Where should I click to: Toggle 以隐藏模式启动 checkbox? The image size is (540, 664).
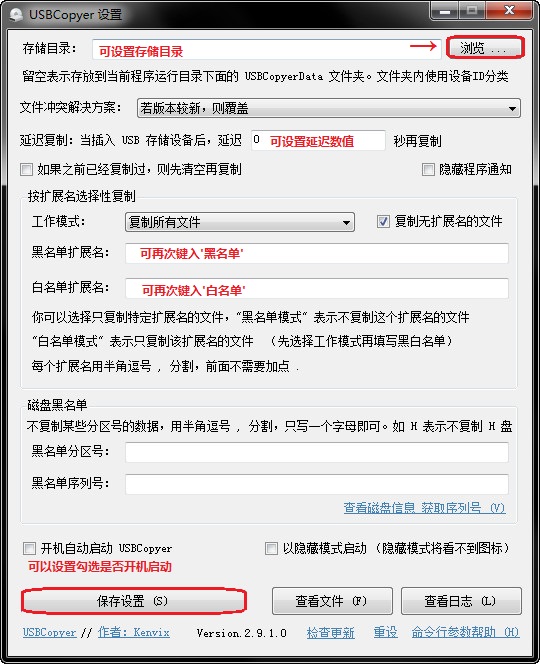point(271,549)
